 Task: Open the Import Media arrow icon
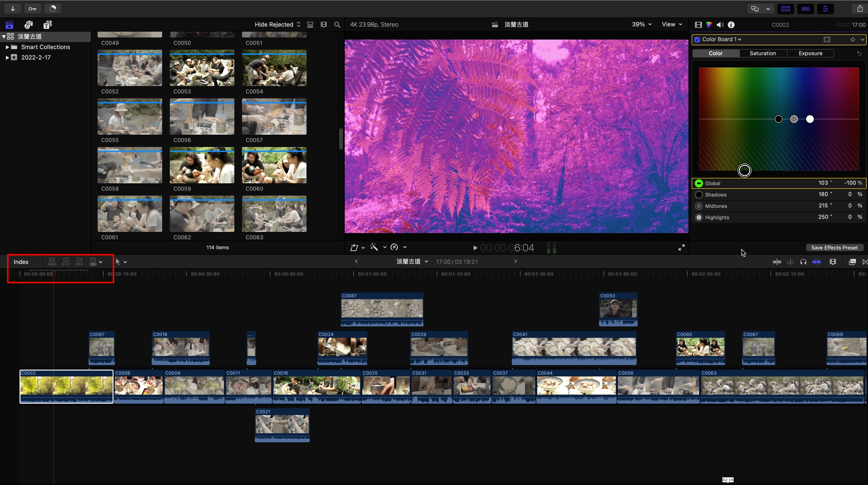click(x=12, y=9)
